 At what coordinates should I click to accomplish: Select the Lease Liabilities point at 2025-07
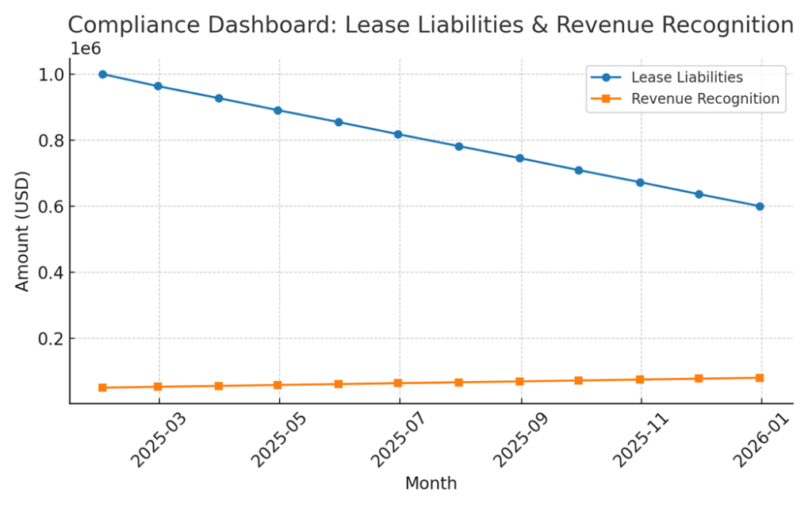398,134
